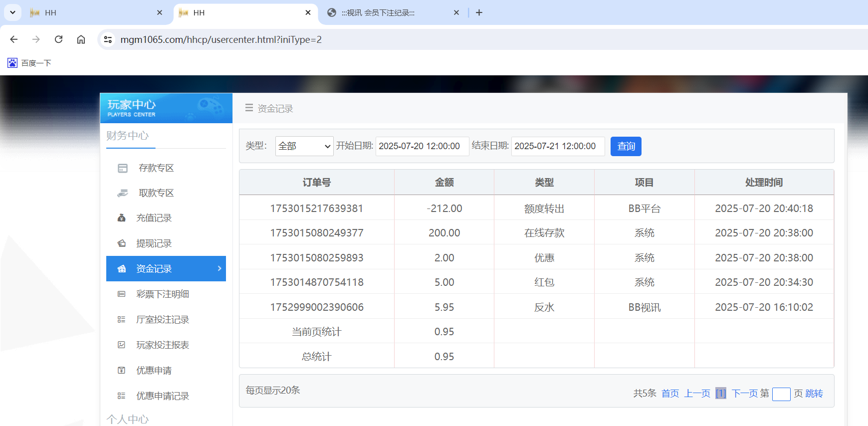
Task: Open the 类型 dropdown showing 全部
Action: 304,146
